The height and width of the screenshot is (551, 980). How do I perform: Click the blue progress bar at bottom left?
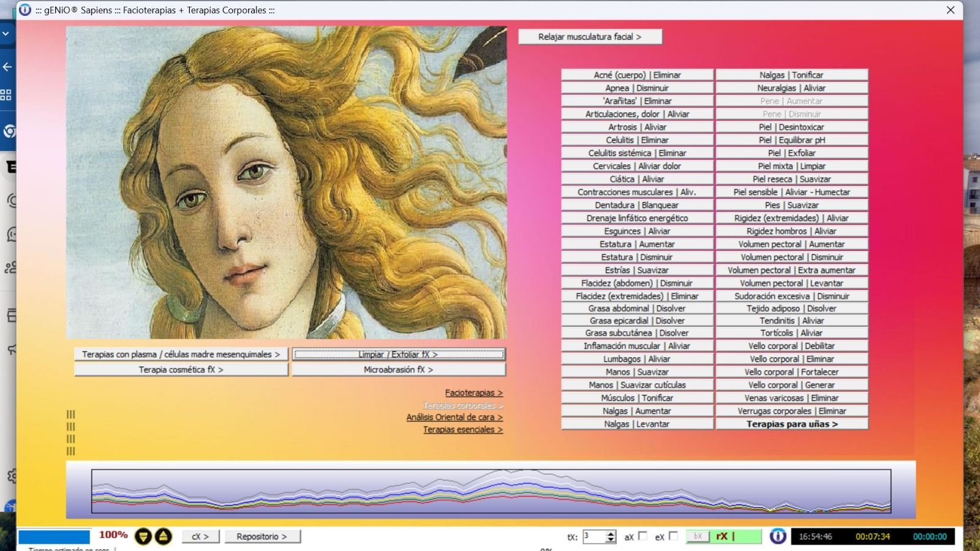click(x=54, y=537)
